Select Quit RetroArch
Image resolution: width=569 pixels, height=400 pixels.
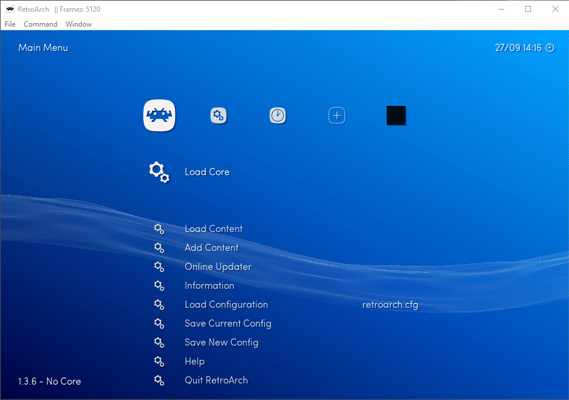pos(216,380)
